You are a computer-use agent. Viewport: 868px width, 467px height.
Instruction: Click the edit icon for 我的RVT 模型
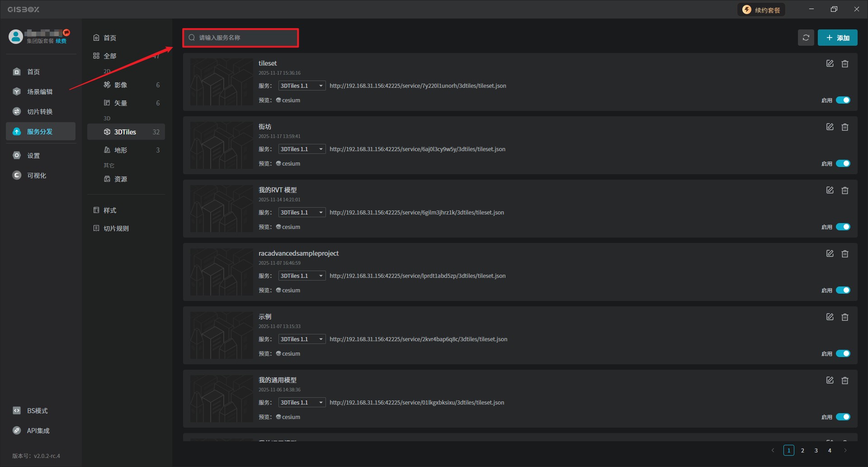click(830, 191)
